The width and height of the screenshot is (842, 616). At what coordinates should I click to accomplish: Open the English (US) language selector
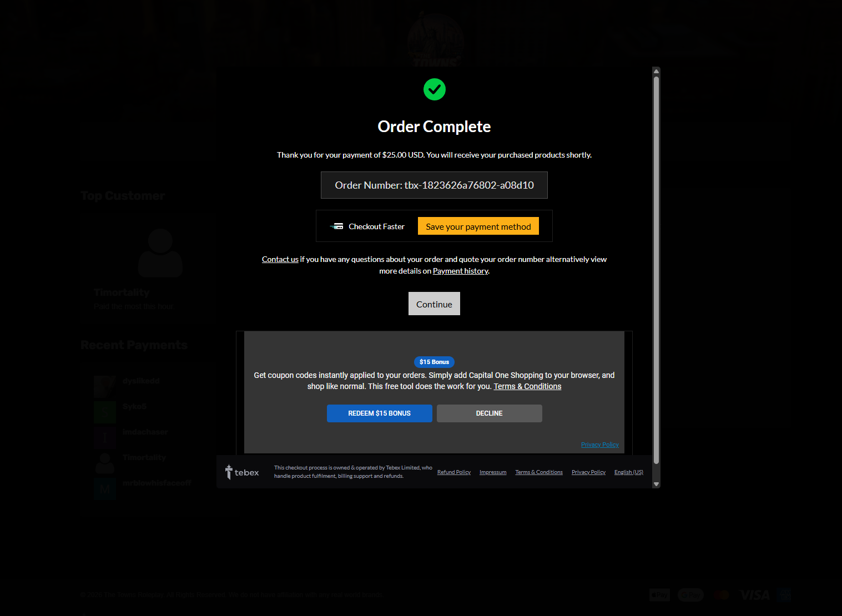(628, 472)
